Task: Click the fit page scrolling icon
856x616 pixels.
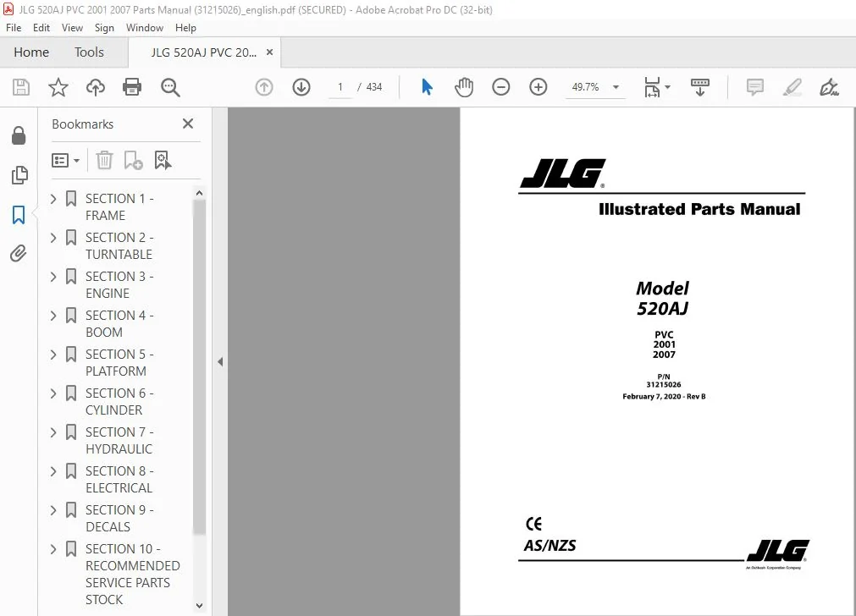Action: 653,87
